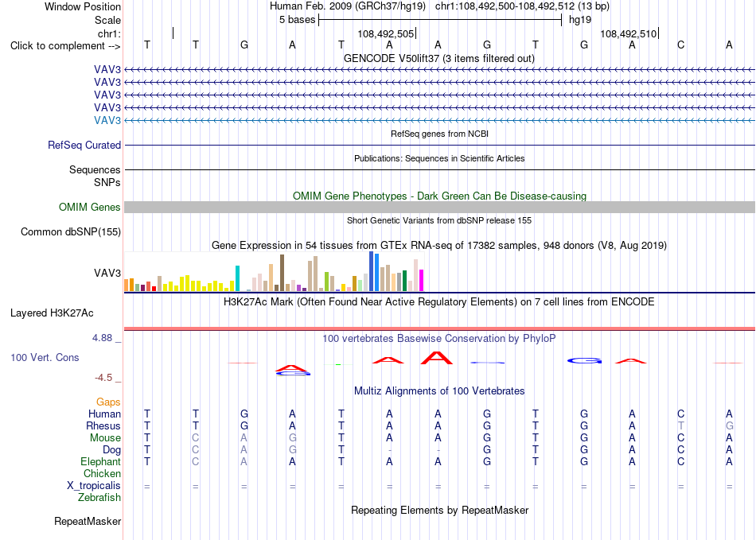Click the Publications Sequences in Scientific Articles title
756x540 pixels.
(x=439, y=158)
